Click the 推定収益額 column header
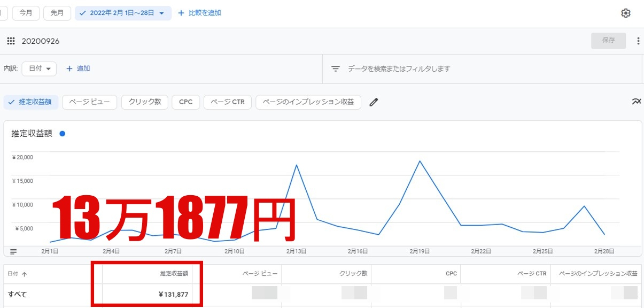This screenshot has width=644, height=308. pos(174,274)
